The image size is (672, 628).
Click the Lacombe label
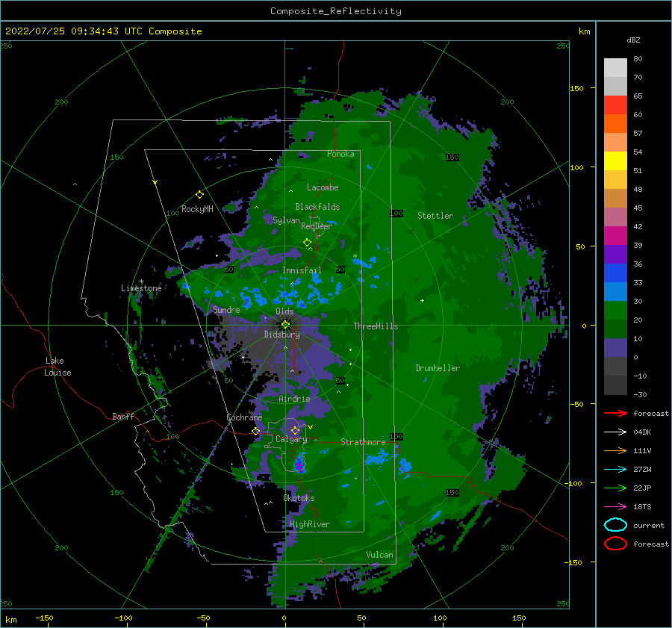[323, 187]
